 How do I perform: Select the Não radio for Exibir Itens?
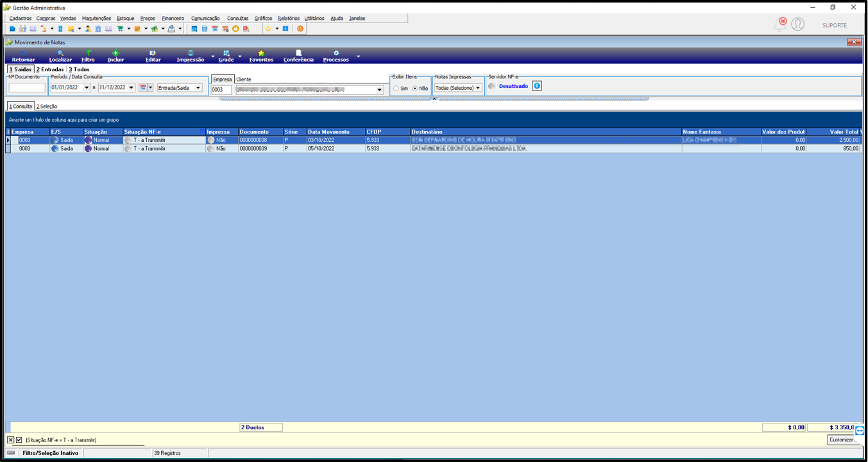415,89
